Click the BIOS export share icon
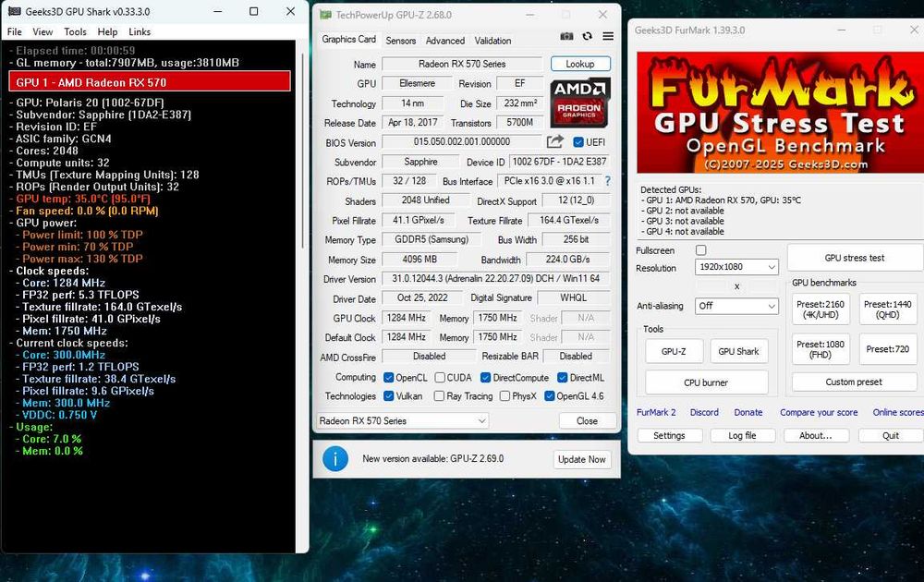 [554, 141]
